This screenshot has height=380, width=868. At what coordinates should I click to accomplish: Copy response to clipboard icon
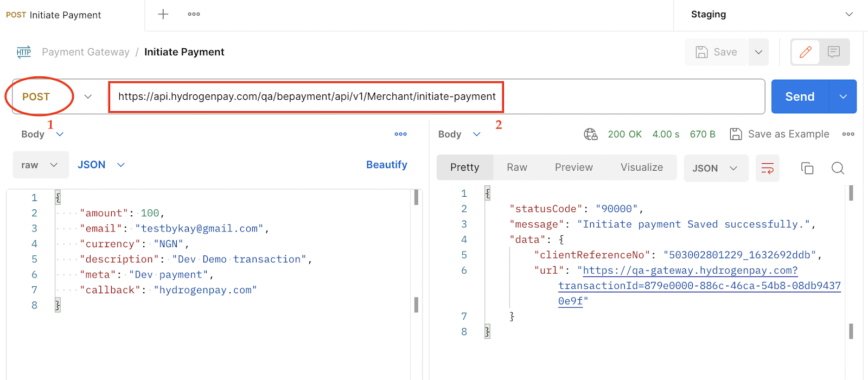coord(807,168)
